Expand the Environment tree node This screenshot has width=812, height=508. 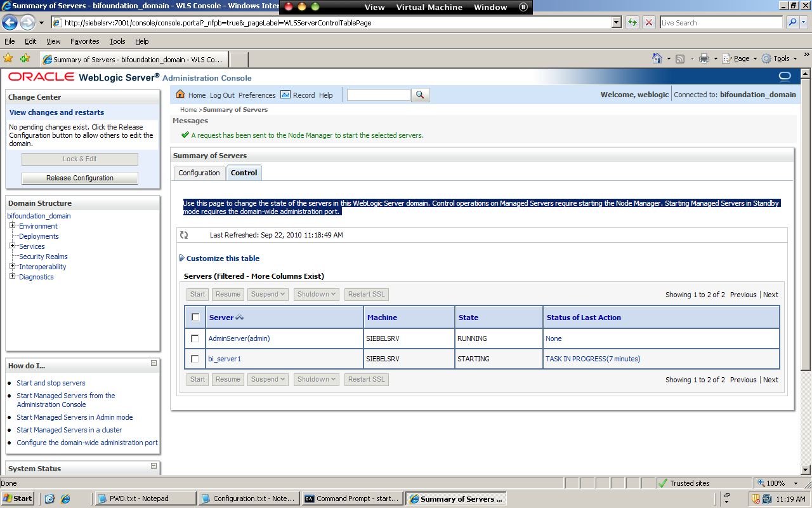11,226
